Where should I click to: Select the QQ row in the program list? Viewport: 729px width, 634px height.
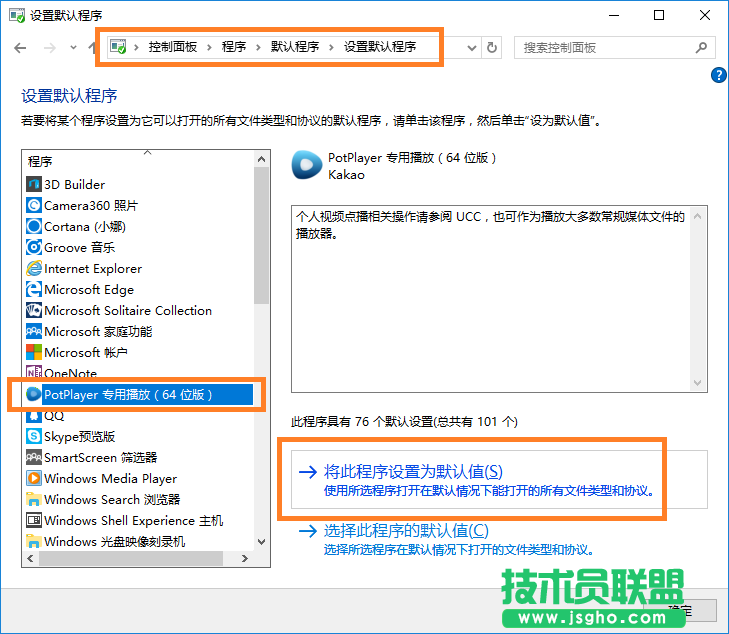click(139, 416)
